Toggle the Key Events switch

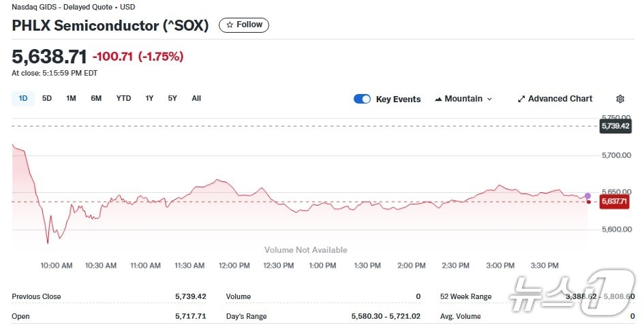point(362,99)
